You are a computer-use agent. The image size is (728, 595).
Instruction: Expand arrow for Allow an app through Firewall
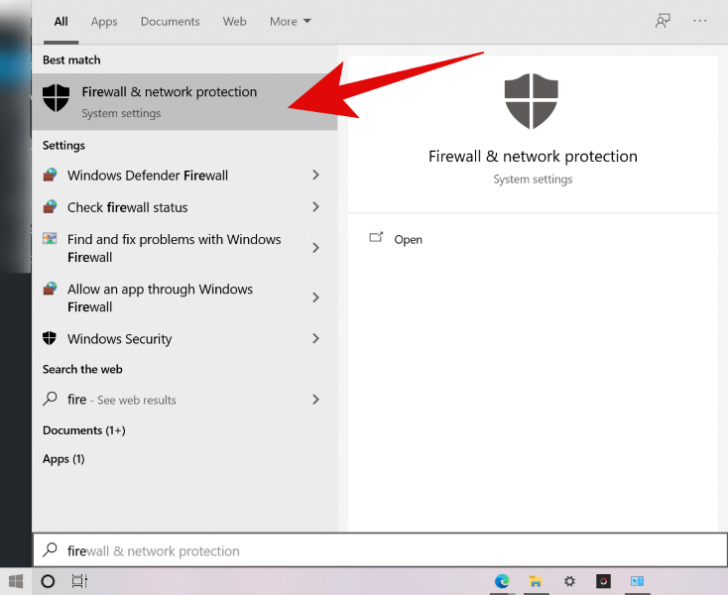pos(316,298)
